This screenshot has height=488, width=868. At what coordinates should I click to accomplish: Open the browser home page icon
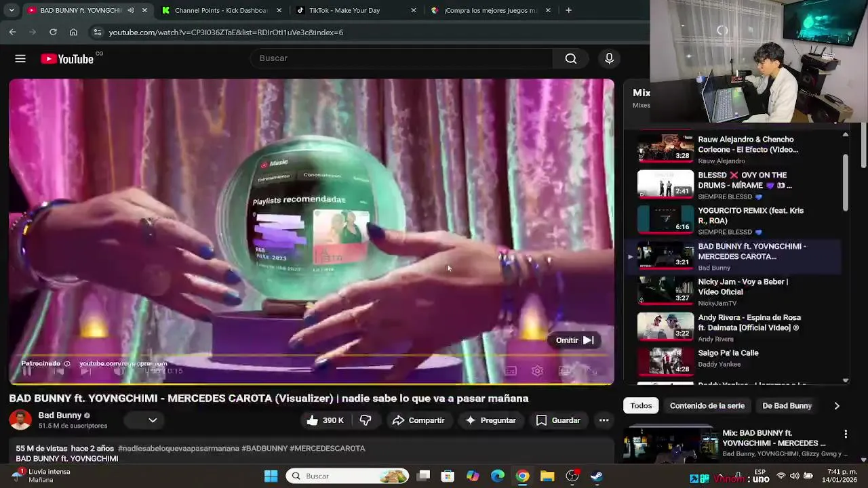coord(73,32)
